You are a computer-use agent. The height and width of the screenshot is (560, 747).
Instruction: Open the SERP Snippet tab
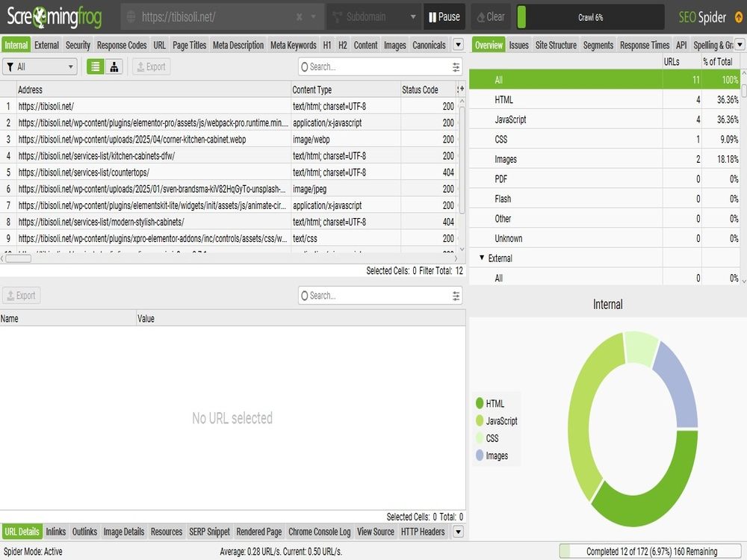coord(209,532)
